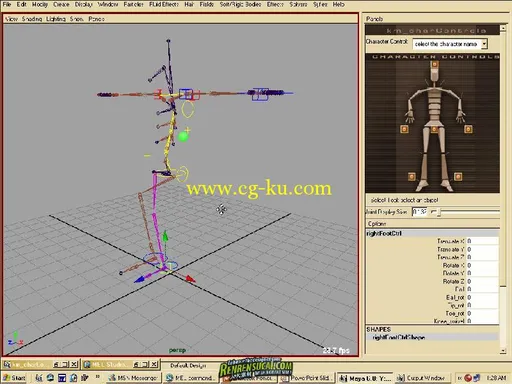Click the Joint Display Size slider handle

pos(439,212)
